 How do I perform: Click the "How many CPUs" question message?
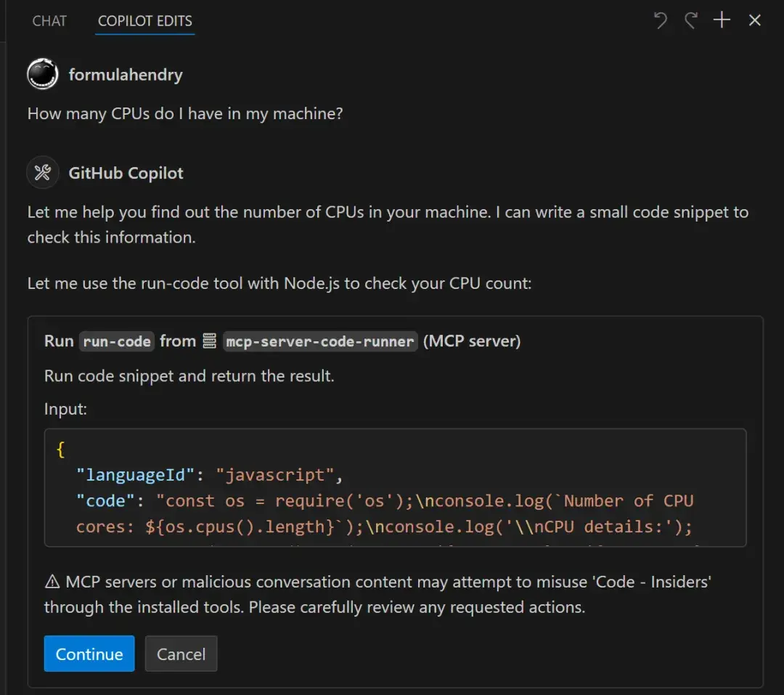point(185,114)
